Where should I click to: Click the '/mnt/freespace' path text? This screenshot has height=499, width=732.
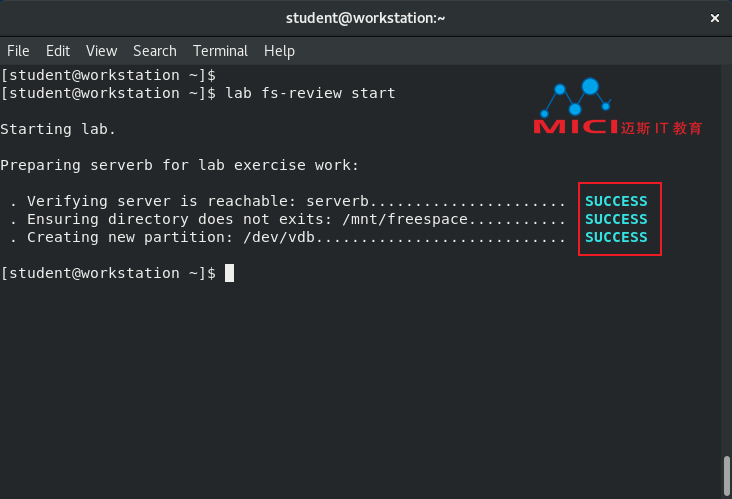pyautogui.click(x=405, y=219)
